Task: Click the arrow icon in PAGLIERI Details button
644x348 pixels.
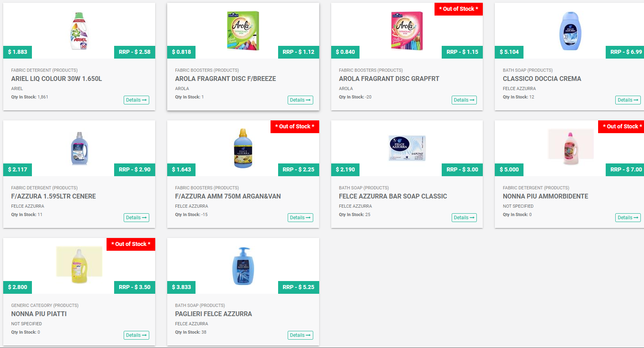Action: pyautogui.click(x=308, y=335)
